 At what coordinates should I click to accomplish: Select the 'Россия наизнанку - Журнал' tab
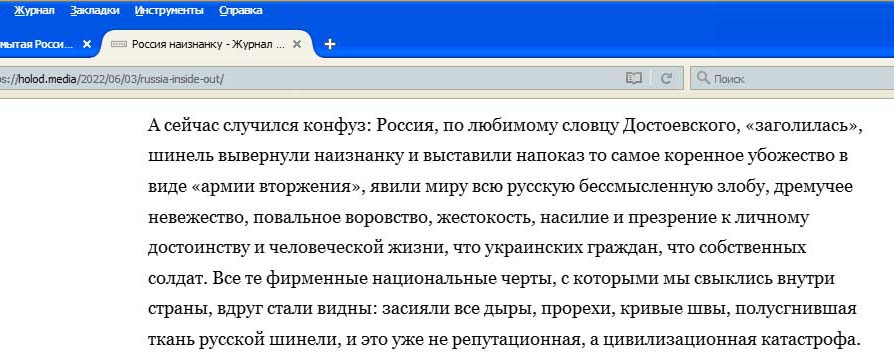208,44
